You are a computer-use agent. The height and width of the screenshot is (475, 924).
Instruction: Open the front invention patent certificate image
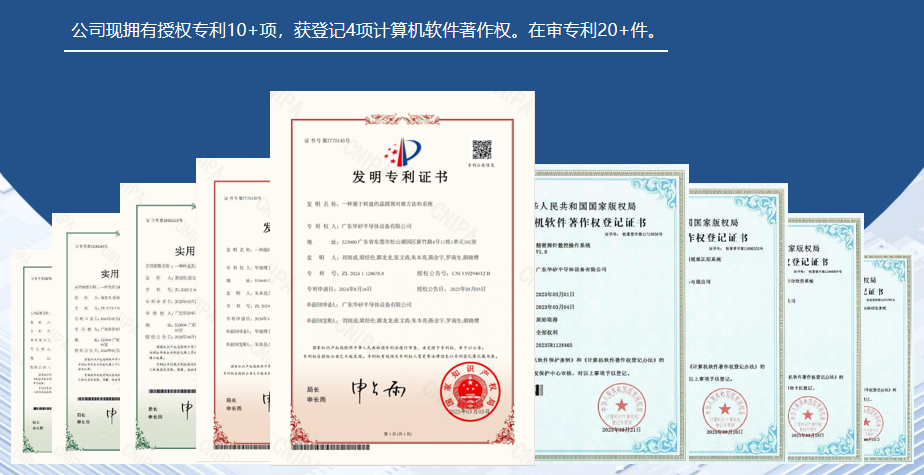coord(402,277)
